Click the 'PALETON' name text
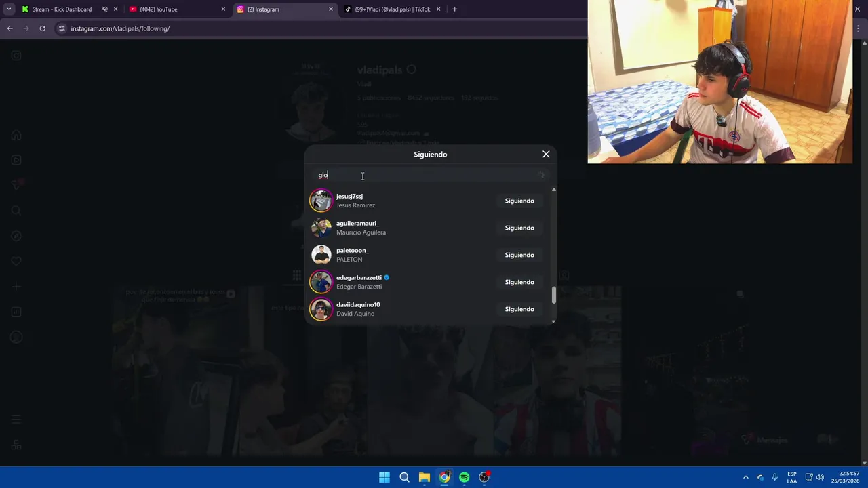The width and height of the screenshot is (868, 488). pyautogui.click(x=349, y=260)
